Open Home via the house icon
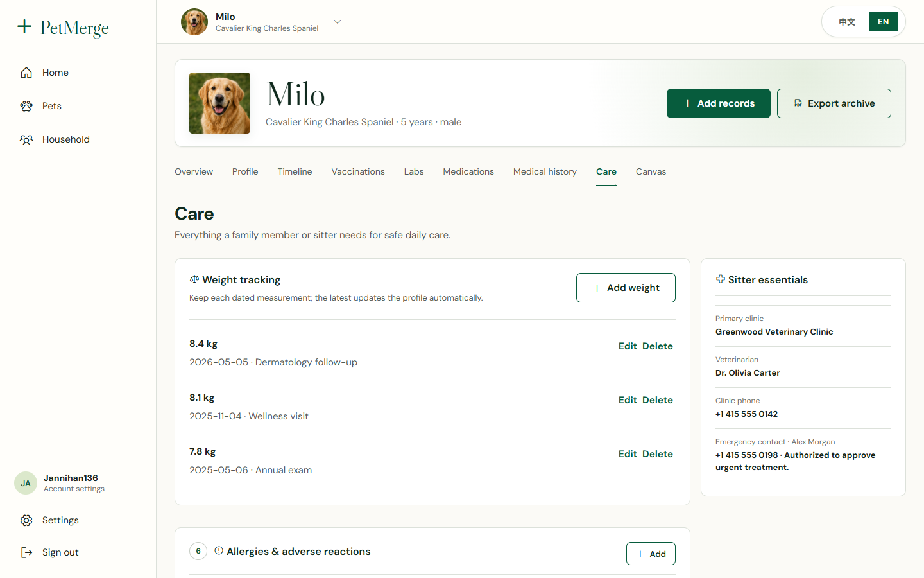 click(26, 73)
